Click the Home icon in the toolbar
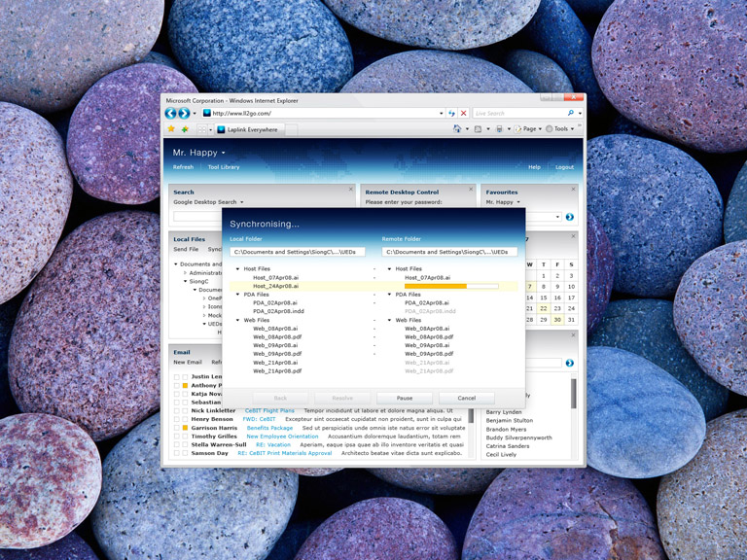The width and height of the screenshot is (747, 560). coord(457,129)
